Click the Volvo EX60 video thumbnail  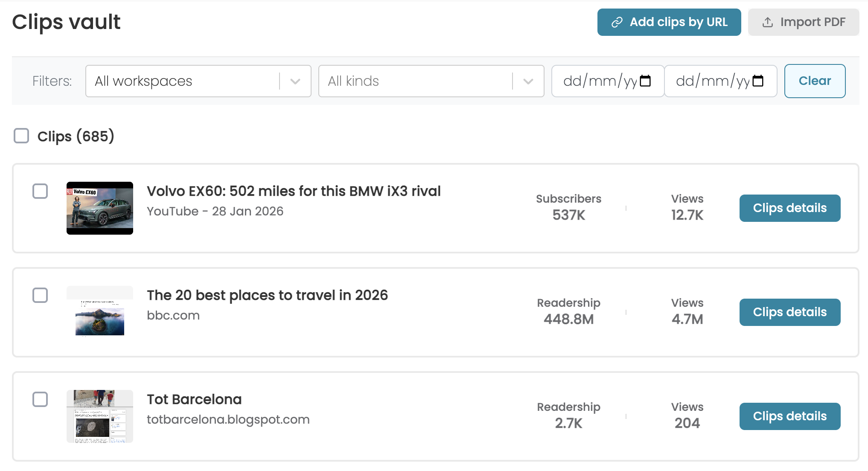(x=100, y=208)
